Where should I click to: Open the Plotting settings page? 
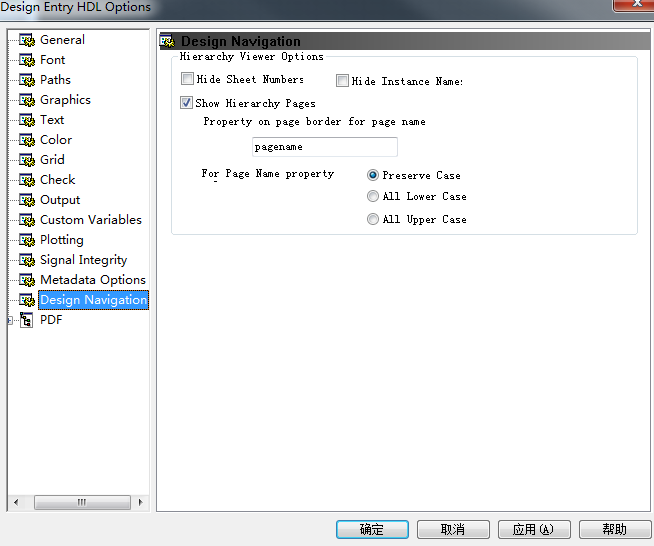click(62, 240)
